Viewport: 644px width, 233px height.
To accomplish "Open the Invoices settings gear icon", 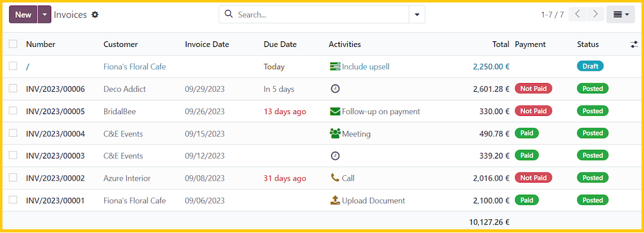I will pos(95,15).
